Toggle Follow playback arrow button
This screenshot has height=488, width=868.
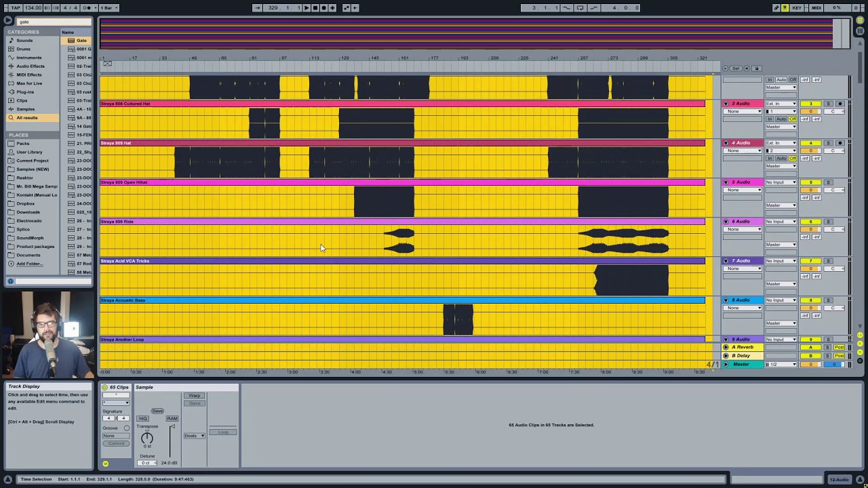(x=257, y=7)
